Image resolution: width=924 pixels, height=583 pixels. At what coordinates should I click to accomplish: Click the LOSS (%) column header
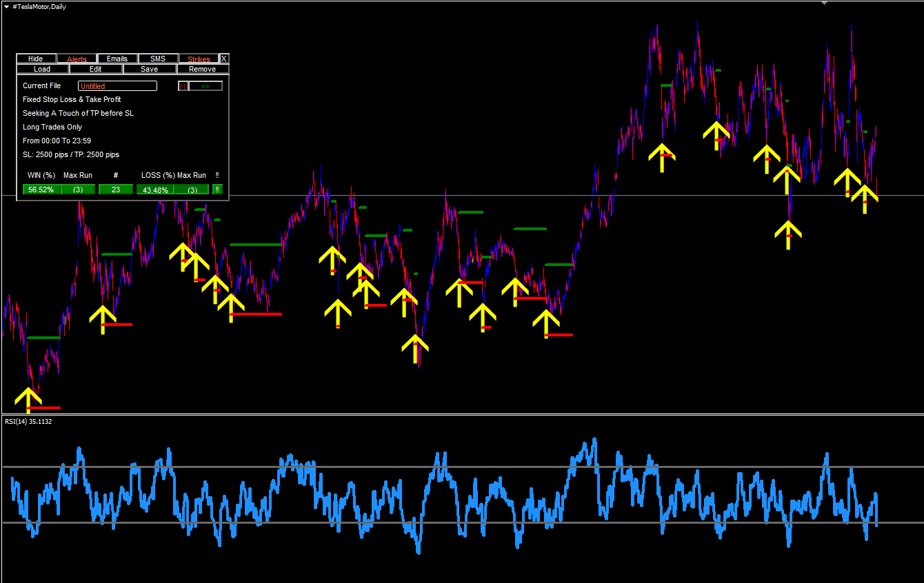click(158, 175)
